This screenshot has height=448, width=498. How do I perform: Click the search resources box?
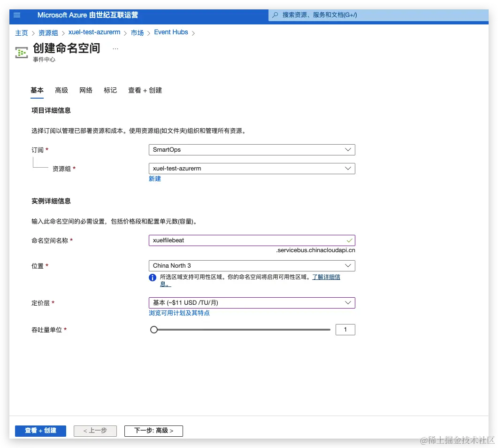click(378, 15)
